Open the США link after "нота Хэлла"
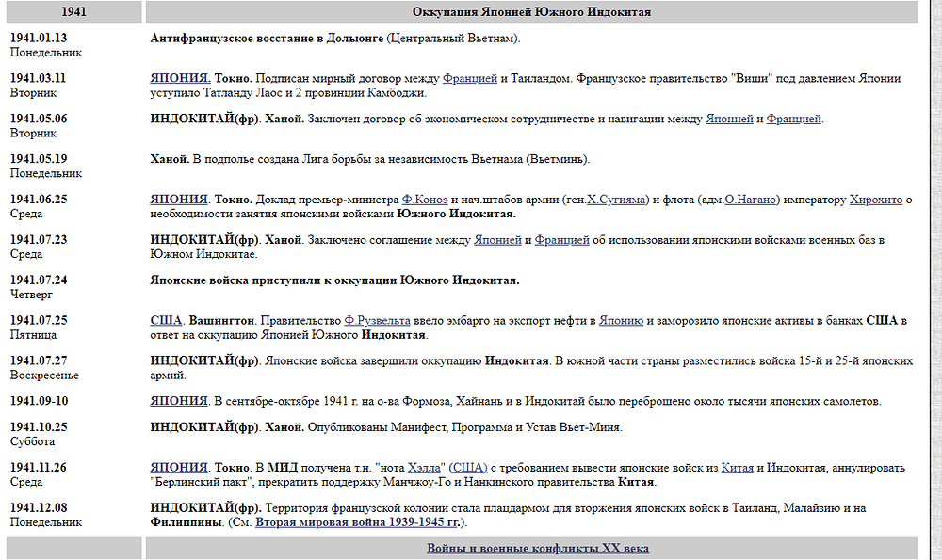 pyautogui.click(x=471, y=468)
